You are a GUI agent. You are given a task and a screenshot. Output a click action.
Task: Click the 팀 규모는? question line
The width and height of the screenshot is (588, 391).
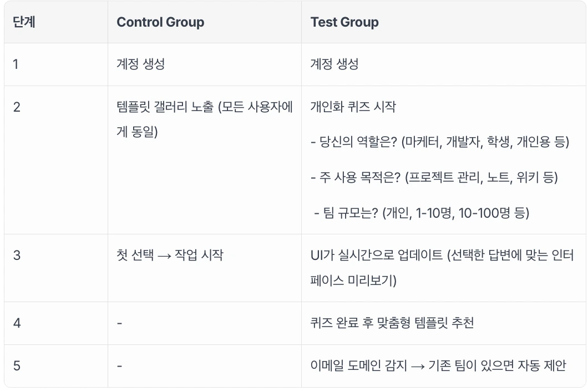click(422, 213)
